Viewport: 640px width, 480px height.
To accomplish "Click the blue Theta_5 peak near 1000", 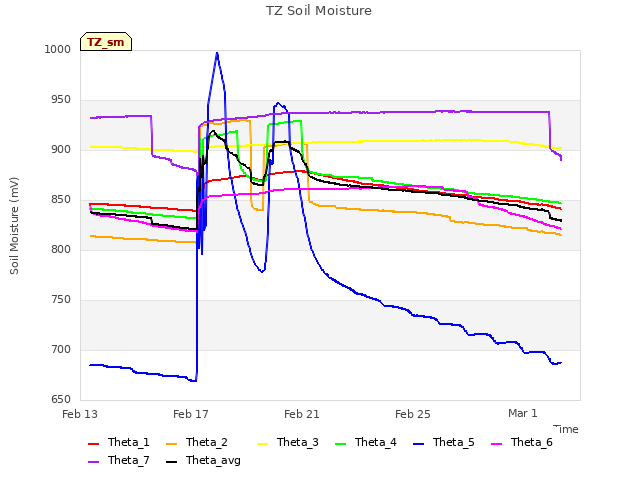I will [217, 53].
